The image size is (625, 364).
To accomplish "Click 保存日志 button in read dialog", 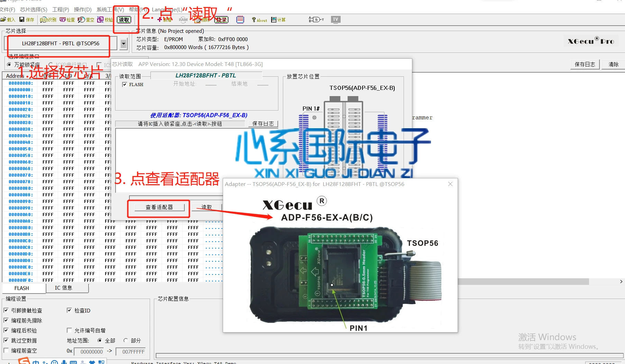I will click(263, 124).
